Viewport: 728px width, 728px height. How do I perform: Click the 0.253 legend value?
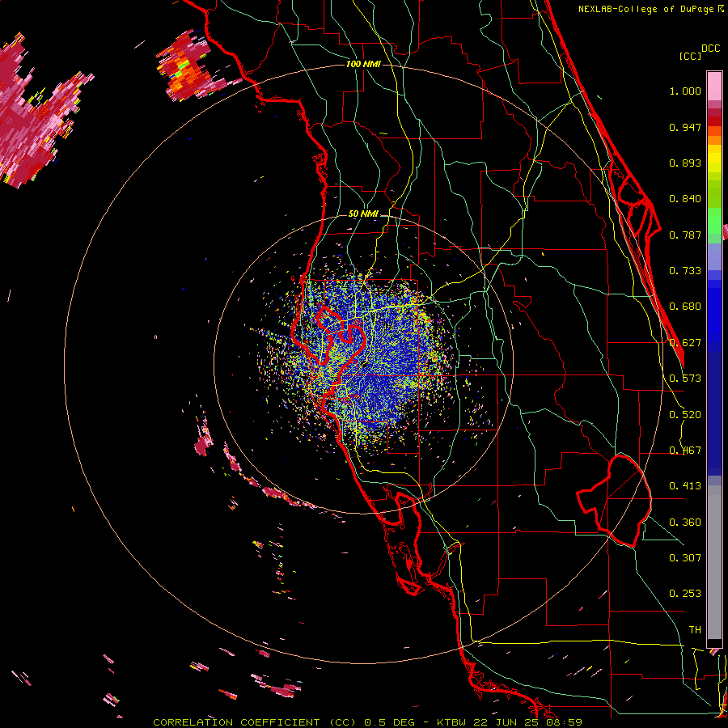(685, 594)
